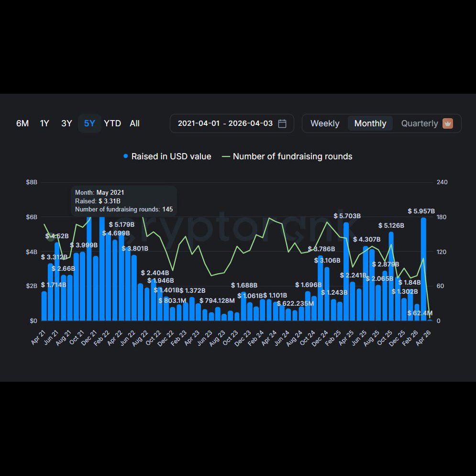Choose the Quarterly interval option
The height and width of the screenshot is (476, 476).
pyautogui.click(x=419, y=123)
